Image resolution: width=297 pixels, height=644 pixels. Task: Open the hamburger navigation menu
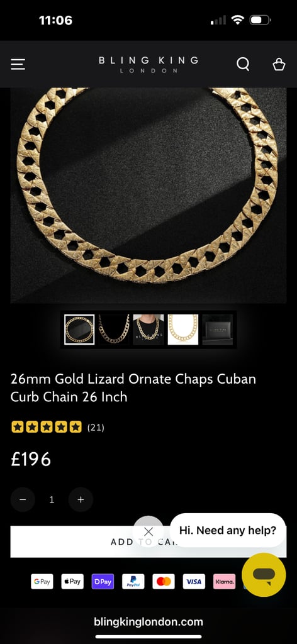click(x=18, y=64)
